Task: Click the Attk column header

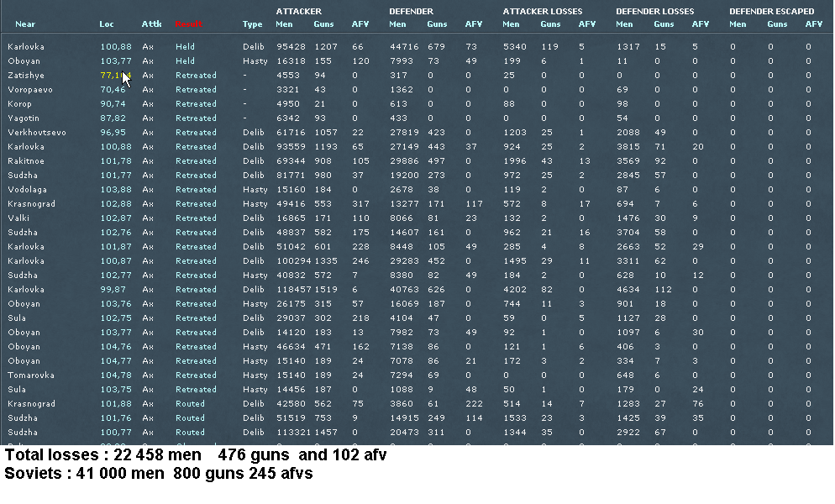Action: pyautogui.click(x=152, y=24)
